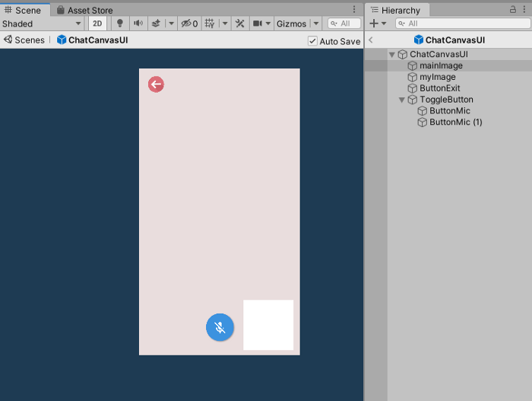Select ChatCanvasUI root object row
532x401 pixels.
click(x=448, y=54)
